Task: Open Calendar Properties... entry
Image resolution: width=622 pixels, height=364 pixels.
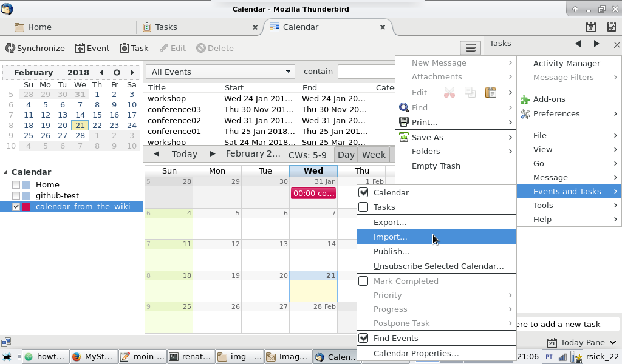Action: pyautogui.click(x=437, y=353)
